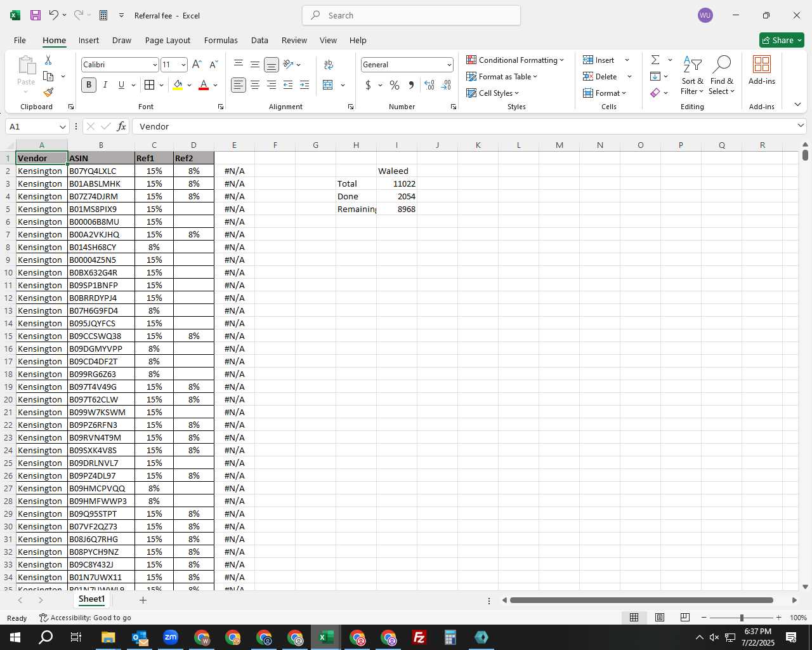Toggle Middle Align
The height and width of the screenshot is (650, 812).
point(255,64)
